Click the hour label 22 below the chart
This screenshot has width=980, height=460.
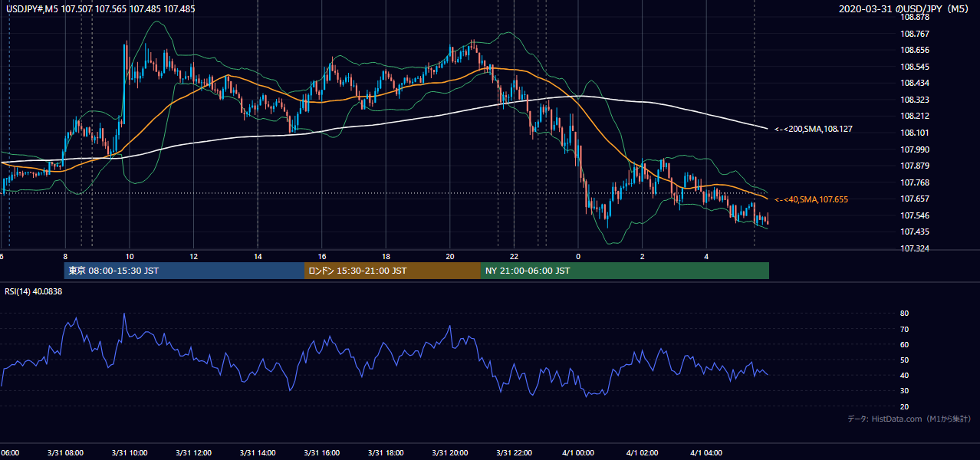(514, 257)
